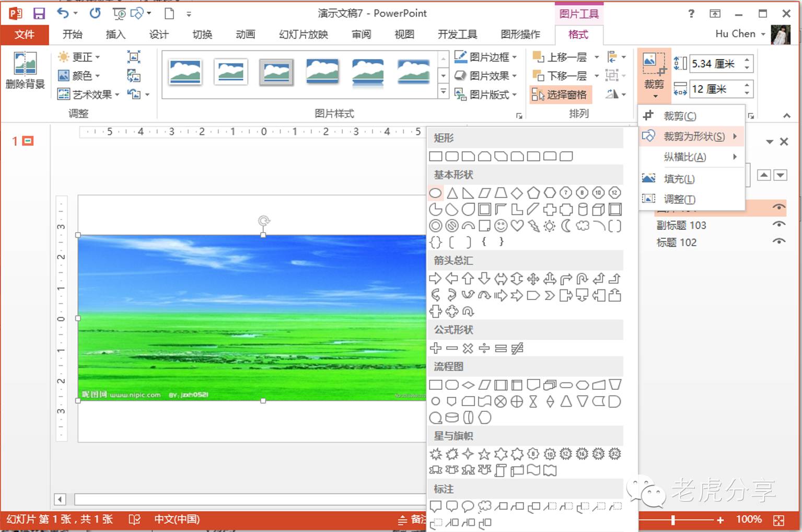This screenshot has height=532, width=802.
Task: Click the Compress Pictures icon
Action: 134,56
